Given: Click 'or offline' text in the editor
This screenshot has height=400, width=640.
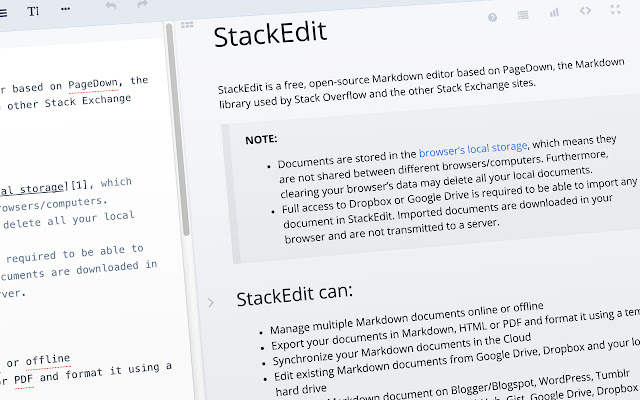Looking at the screenshot, I should coord(38,361).
